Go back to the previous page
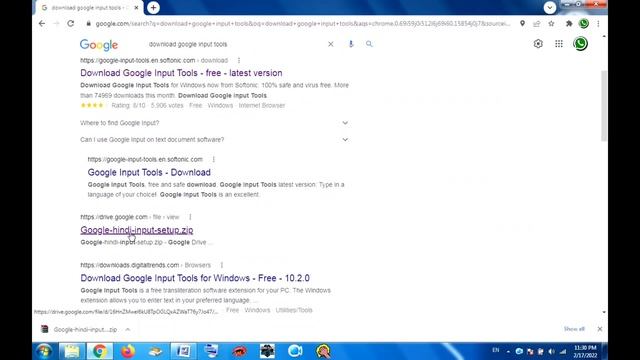The width and height of the screenshot is (640, 360). point(42,24)
